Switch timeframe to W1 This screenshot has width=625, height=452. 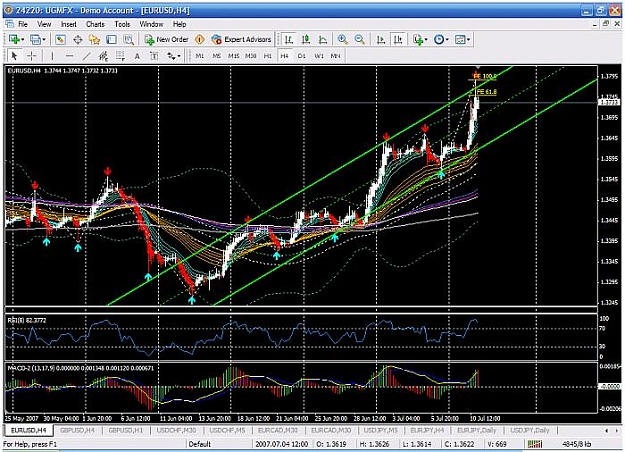pyautogui.click(x=319, y=56)
